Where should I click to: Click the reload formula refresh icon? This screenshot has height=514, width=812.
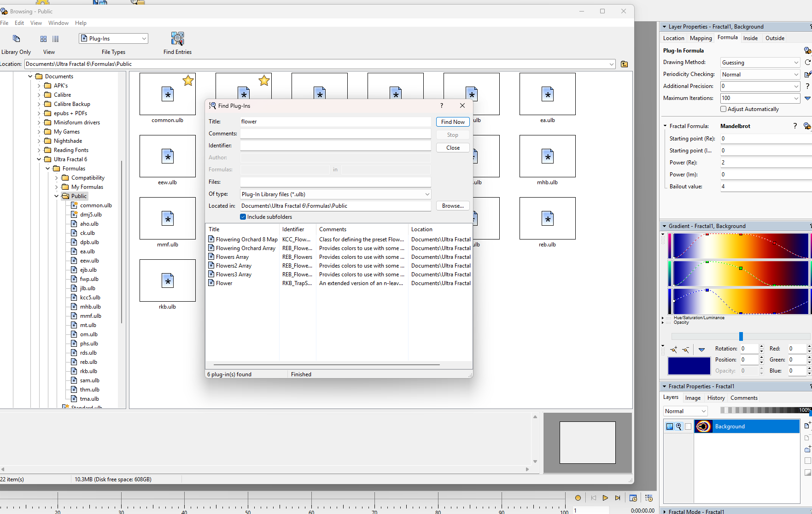pyautogui.click(x=807, y=62)
